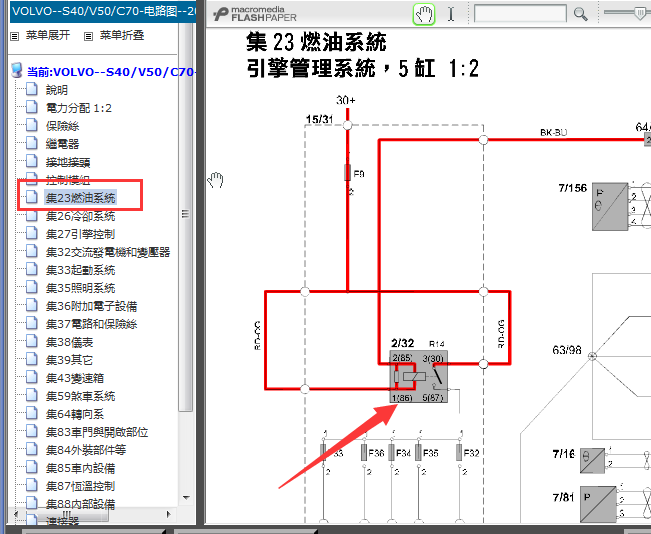Open 集38儀表 page
The image size is (651, 534).
(x=69, y=342)
